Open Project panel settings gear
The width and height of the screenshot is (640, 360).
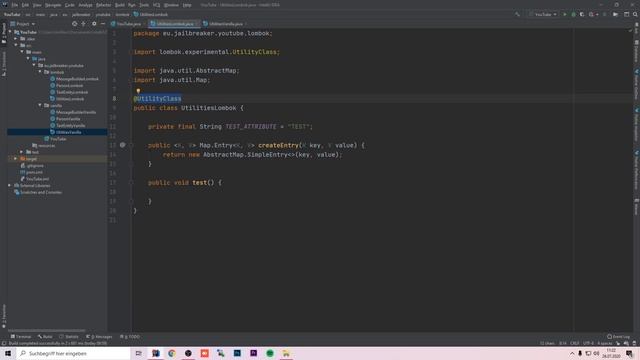[x=94, y=24]
